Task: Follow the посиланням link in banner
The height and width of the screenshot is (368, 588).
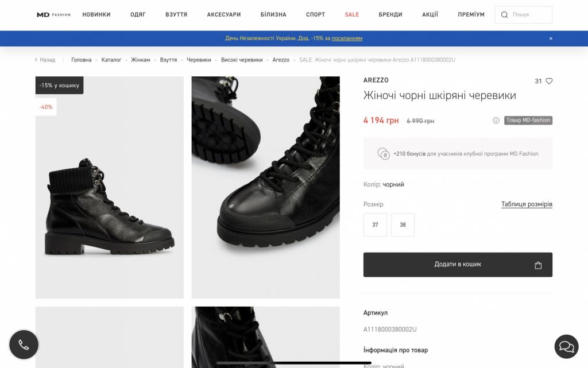Action: [x=347, y=38]
